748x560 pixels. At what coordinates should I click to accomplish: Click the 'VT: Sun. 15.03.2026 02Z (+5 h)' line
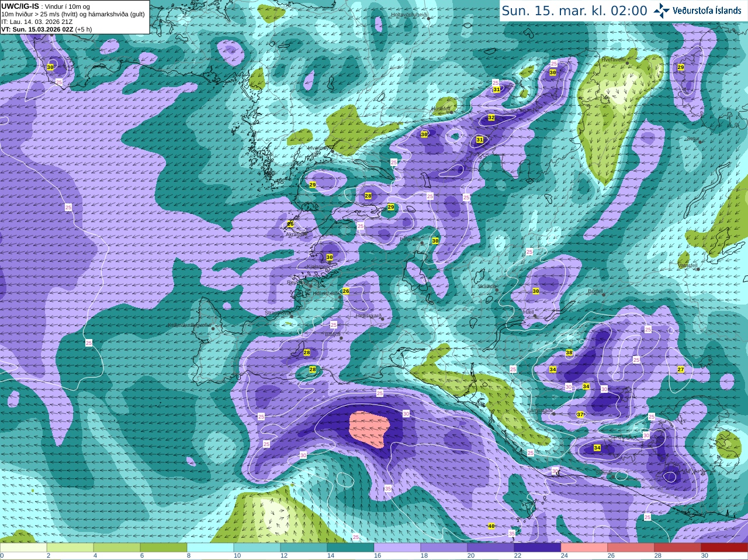[x=46, y=29]
